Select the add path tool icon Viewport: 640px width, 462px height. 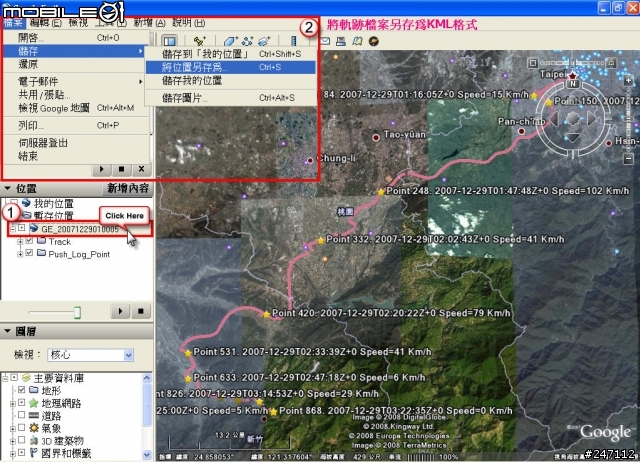pyautogui.click(x=247, y=41)
